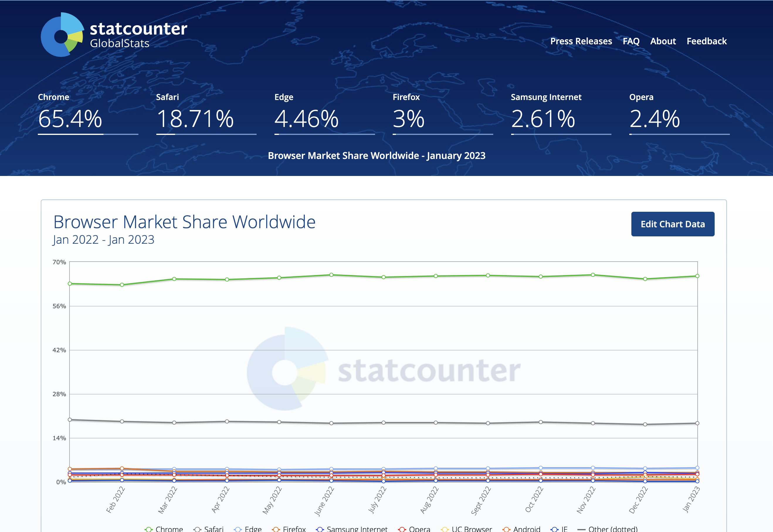Click Samsung Internet legend marker icon

coord(320,529)
